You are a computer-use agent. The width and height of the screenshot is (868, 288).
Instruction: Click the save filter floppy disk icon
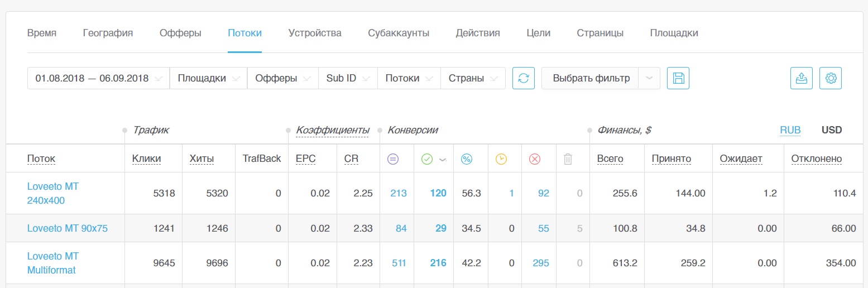pos(678,78)
